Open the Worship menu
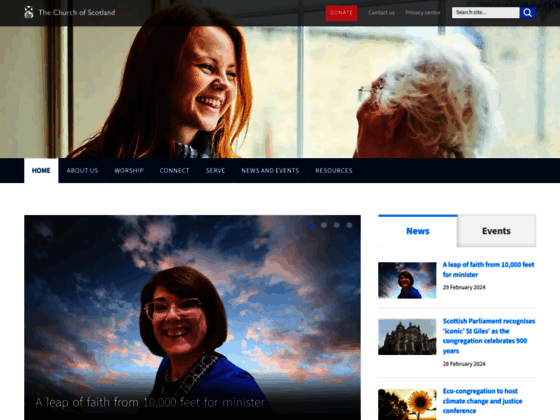This screenshot has width=560, height=420. click(x=129, y=171)
